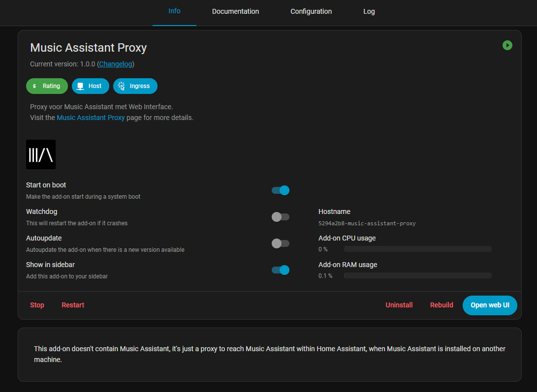Click 'Proxy voor Music Assistant met Web Interface' description

click(x=101, y=107)
